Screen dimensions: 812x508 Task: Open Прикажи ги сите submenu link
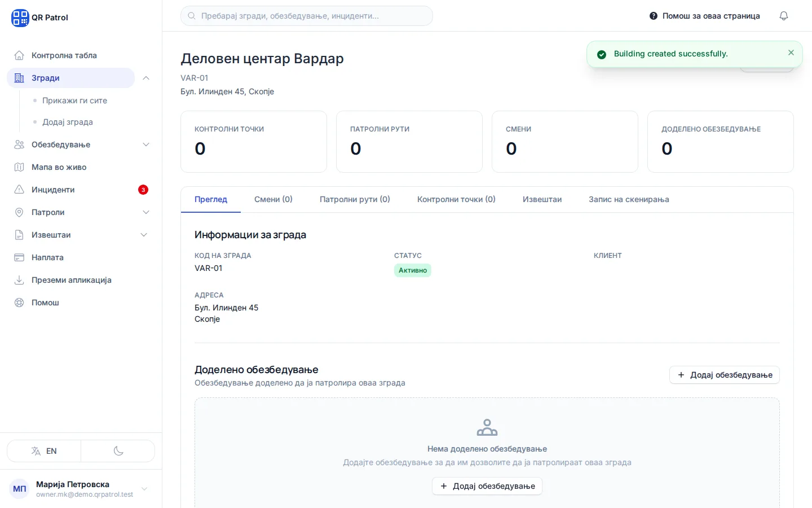click(x=74, y=100)
